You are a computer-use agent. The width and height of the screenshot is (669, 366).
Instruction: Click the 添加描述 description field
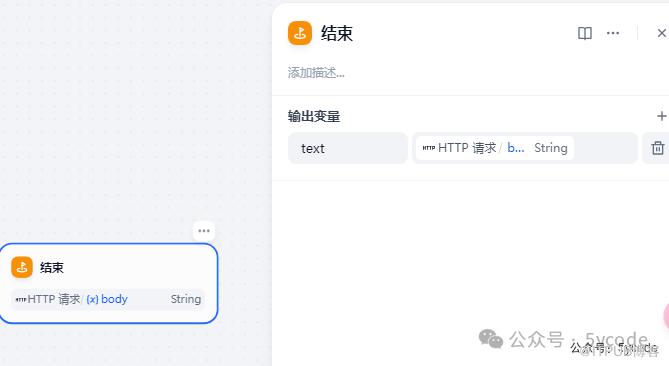[x=316, y=73]
